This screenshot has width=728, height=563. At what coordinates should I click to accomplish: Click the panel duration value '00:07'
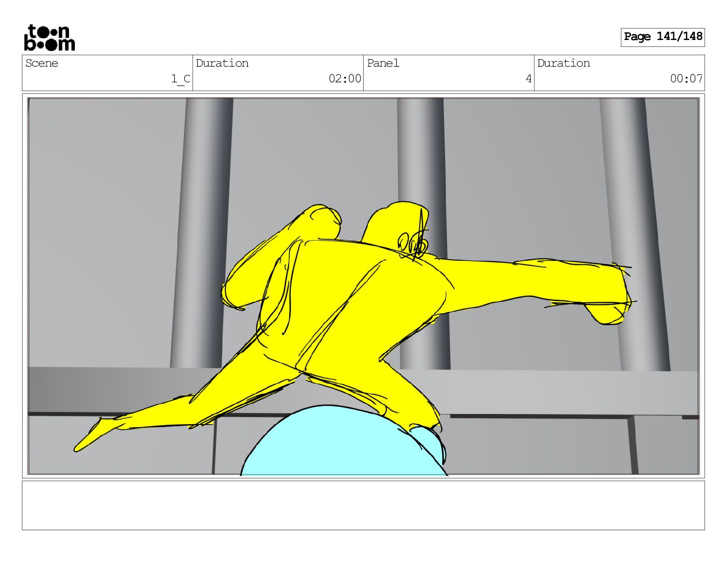686,79
